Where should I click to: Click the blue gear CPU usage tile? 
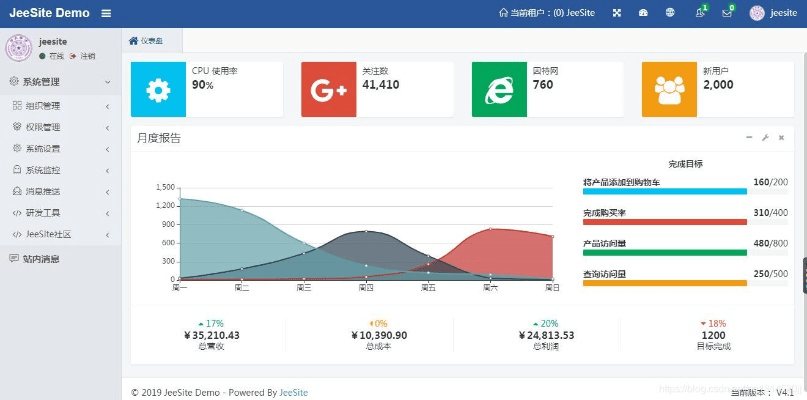(158, 90)
